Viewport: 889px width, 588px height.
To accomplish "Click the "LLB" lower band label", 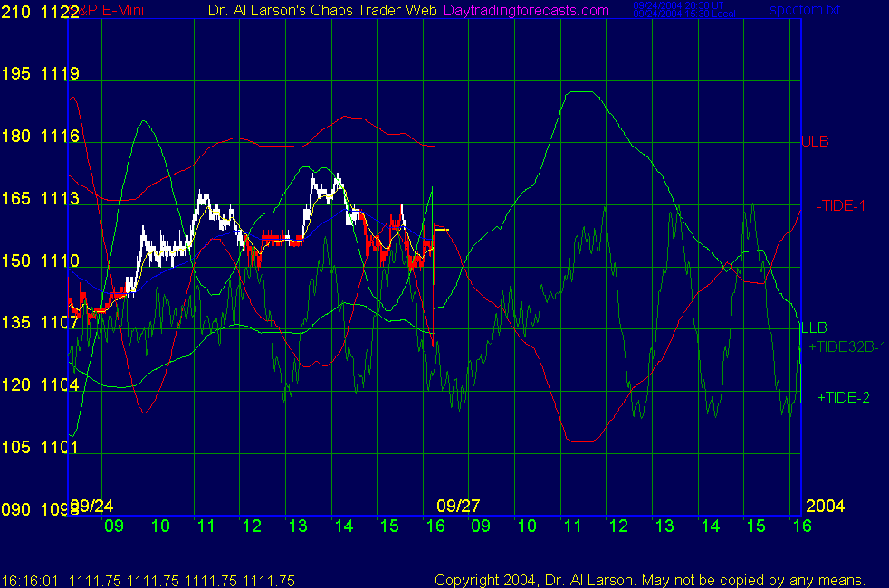I will [814, 327].
